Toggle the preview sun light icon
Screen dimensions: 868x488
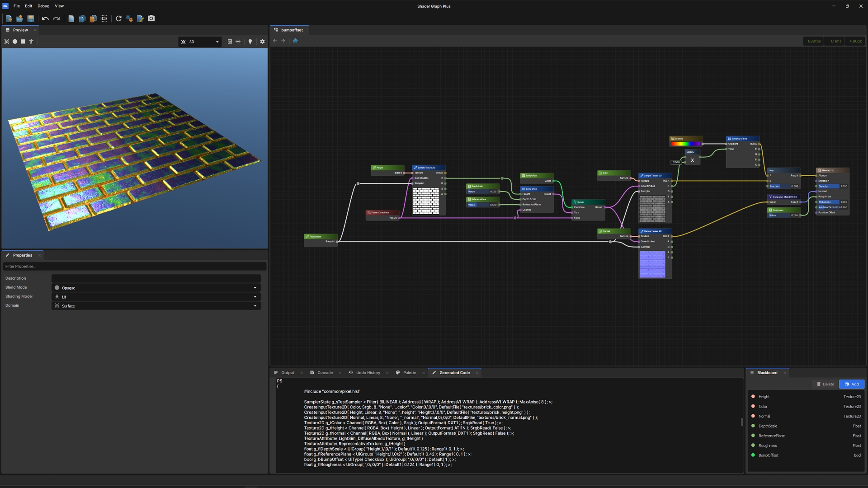point(238,42)
